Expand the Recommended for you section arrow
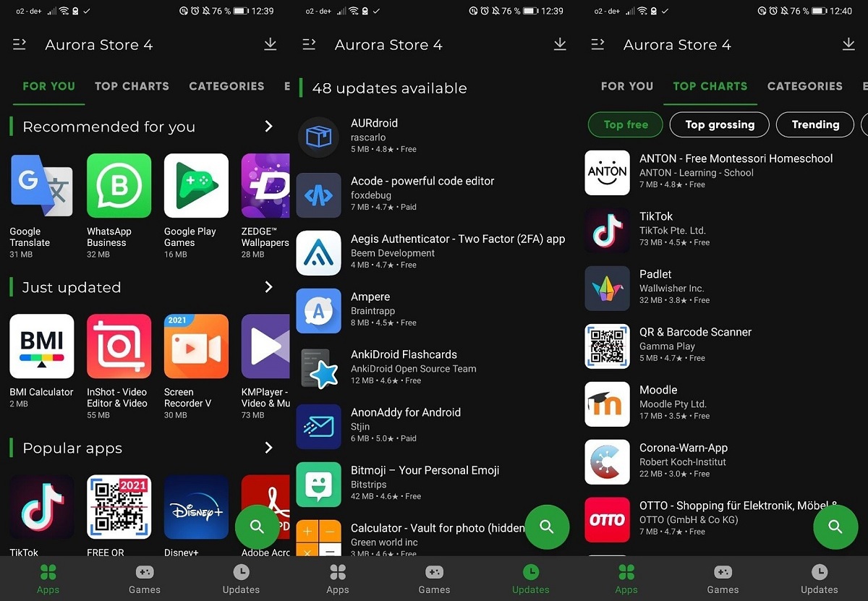The width and height of the screenshot is (868, 601). 268,127
